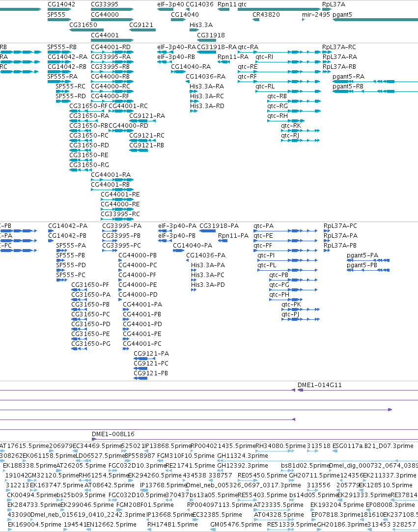
Task: Select the CG33995-RC transcript label
Action: click(x=120, y=214)
